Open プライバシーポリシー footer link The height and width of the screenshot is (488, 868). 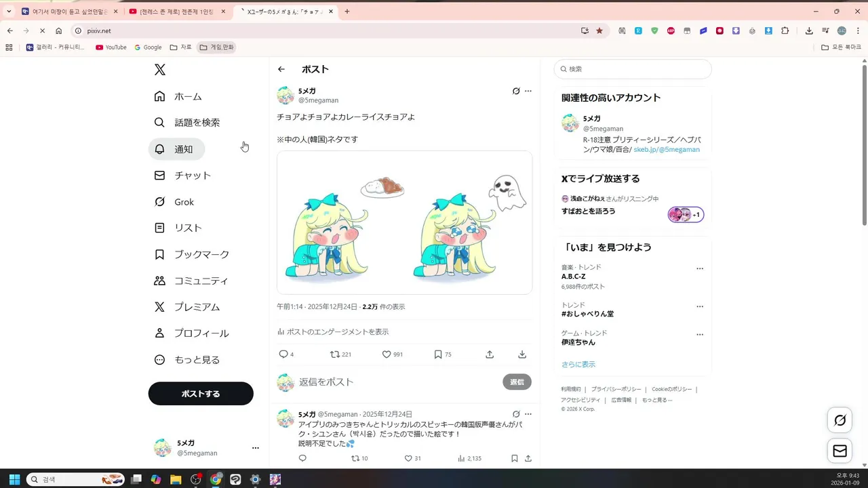point(616,390)
